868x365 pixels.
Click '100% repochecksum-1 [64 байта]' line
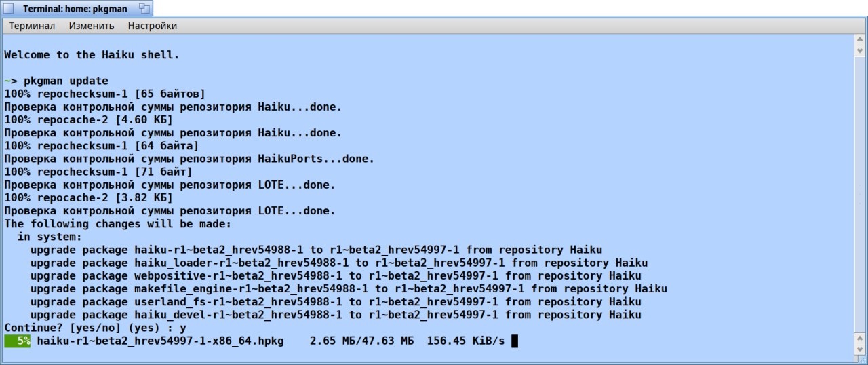click(102, 146)
